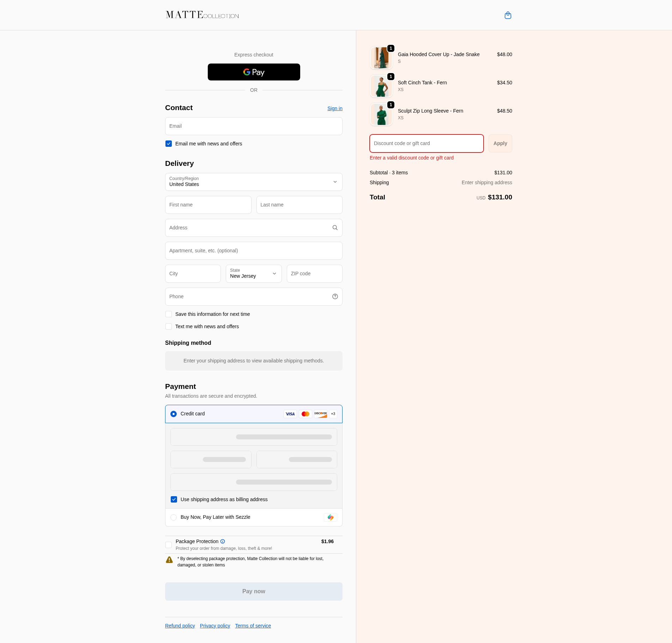Click the Package Protection info icon
672x643 pixels.
pyautogui.click(x=223, y=541)
